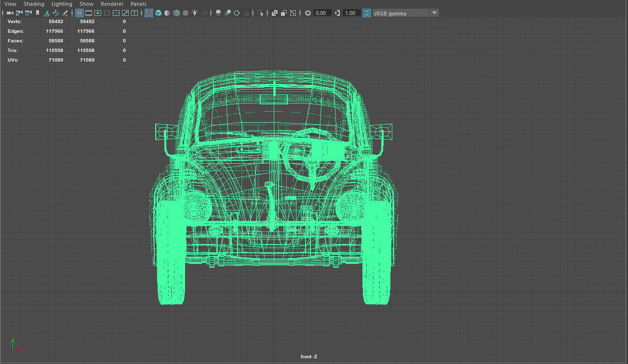Open the Shading menu
The width and height of the screenshot is (628, 364).
(34, 4)
